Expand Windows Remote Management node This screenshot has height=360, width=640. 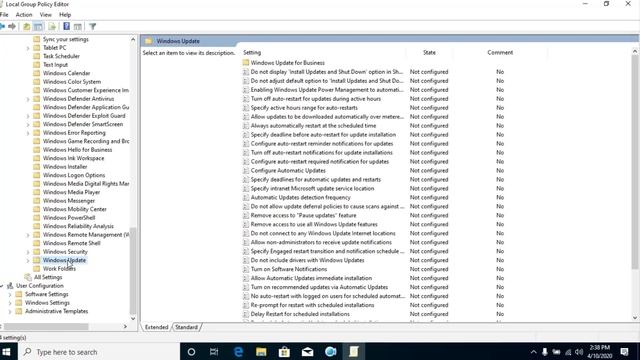(28, 235)
